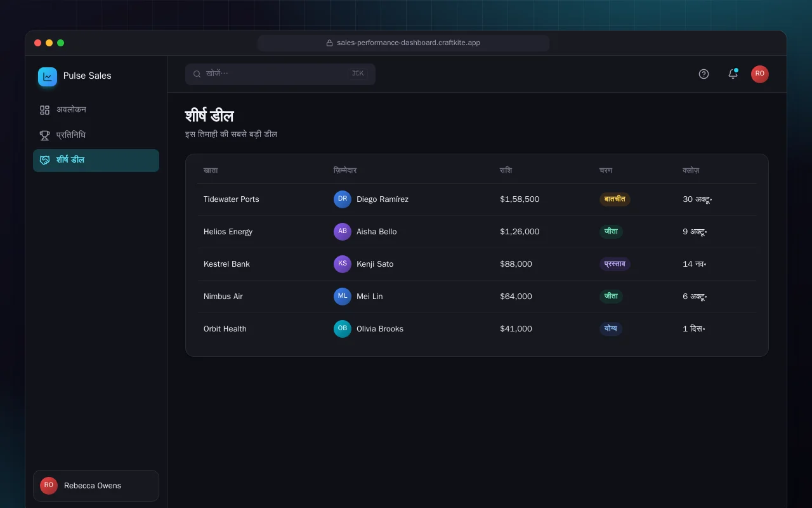Click the बातचीत stage badge
Viewport: 812px width, 508px height.
click(x=615, y=199)
